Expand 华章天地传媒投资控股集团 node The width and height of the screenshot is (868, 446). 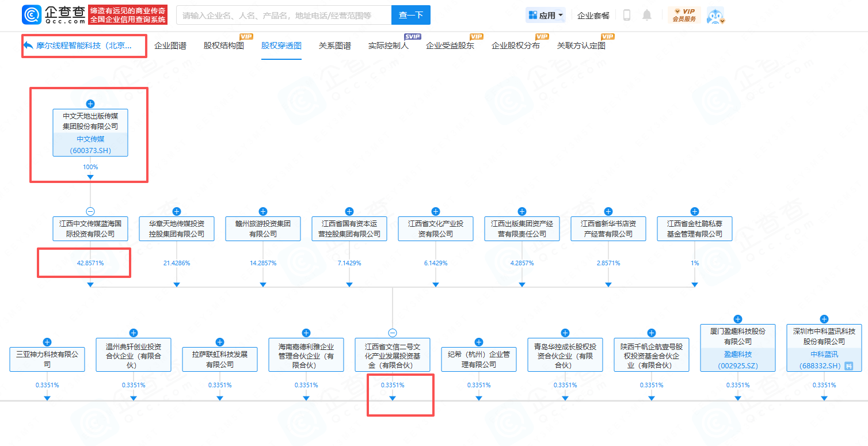coord(177,211)
